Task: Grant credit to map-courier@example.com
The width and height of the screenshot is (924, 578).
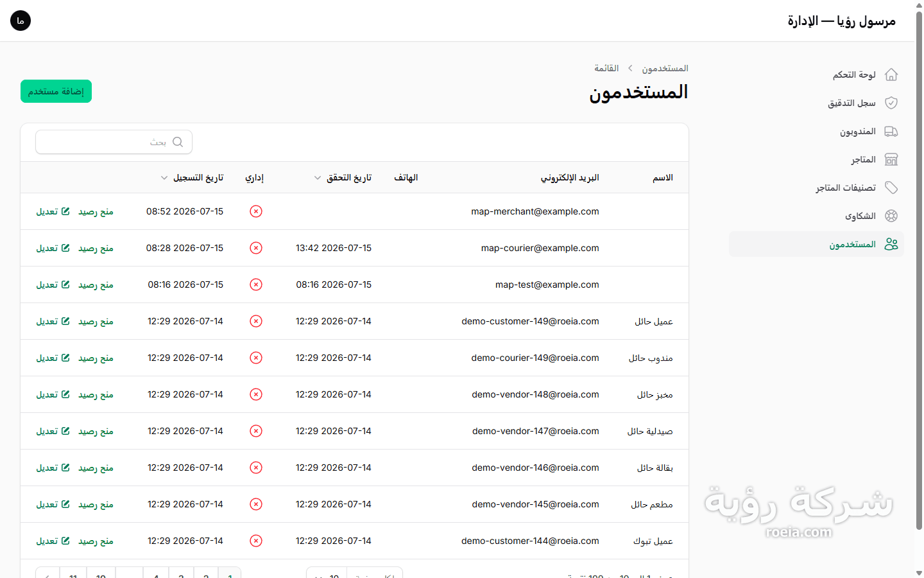Action: [96, 248]
